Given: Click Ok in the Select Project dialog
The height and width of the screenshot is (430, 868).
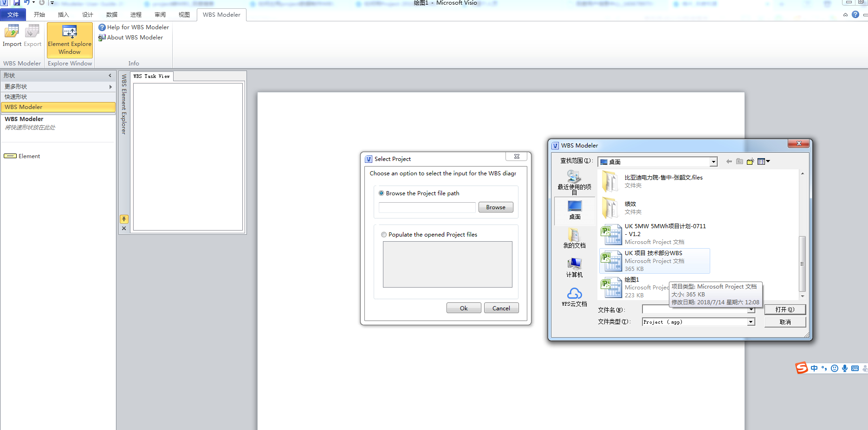Looking at the screenshot, I should (464, 308).
